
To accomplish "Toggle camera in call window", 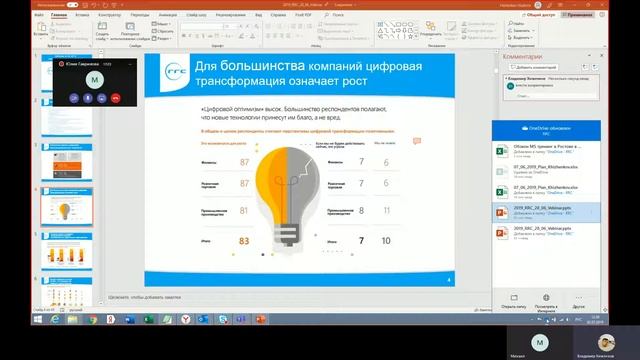I will (74, 98).
